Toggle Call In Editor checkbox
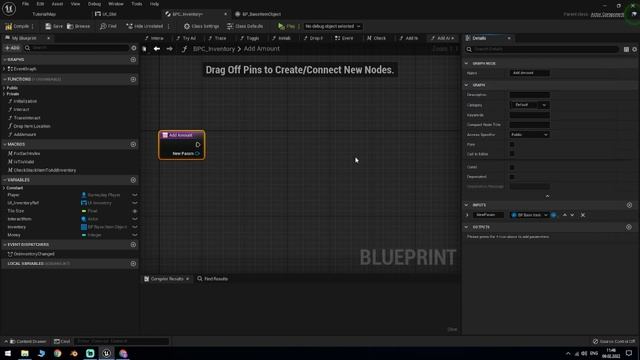Viewport: 640px width, 360px height. [512, 154]
